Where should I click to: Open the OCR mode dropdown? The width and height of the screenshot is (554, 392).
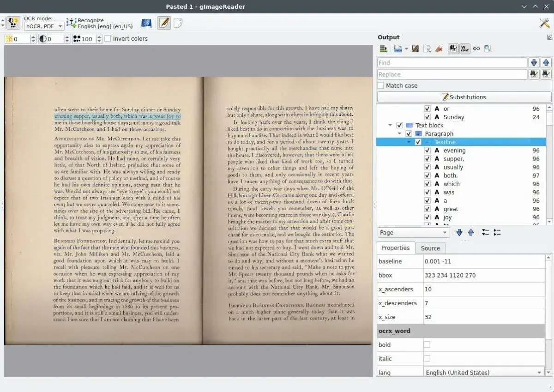[44, 26]
